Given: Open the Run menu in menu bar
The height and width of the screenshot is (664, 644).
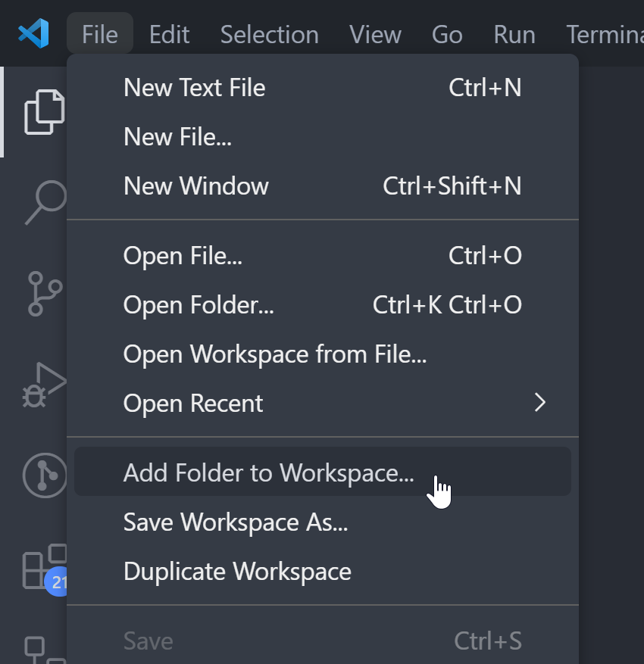Looking at the screenshot, I should coord(514,34).
